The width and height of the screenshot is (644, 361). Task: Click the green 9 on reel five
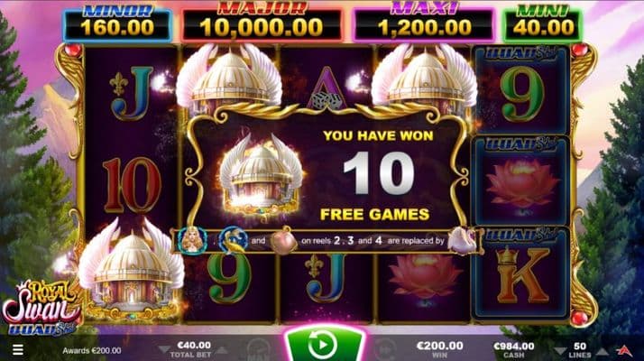(x=522, y=95)
